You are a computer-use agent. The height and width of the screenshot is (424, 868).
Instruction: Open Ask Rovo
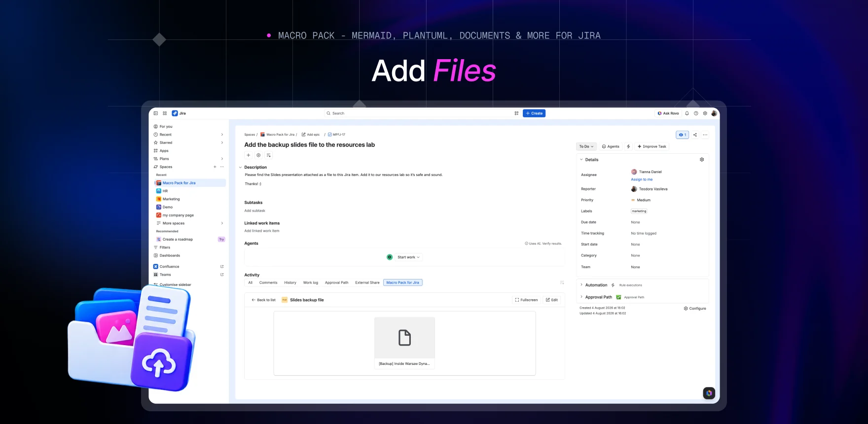pos(668,113)
